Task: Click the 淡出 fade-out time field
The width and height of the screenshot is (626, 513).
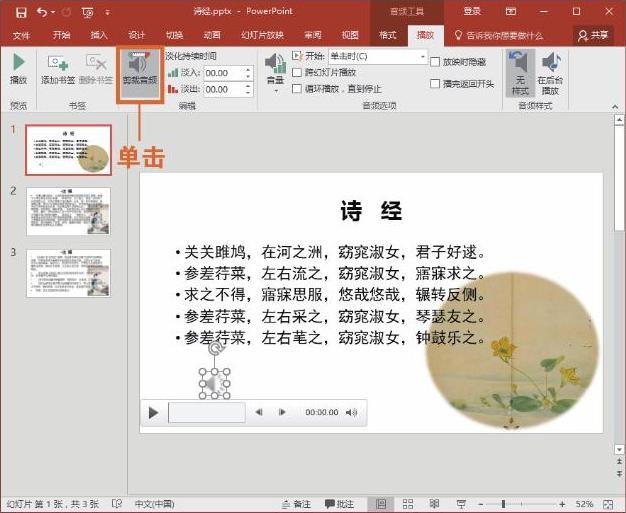Action: 223,89
